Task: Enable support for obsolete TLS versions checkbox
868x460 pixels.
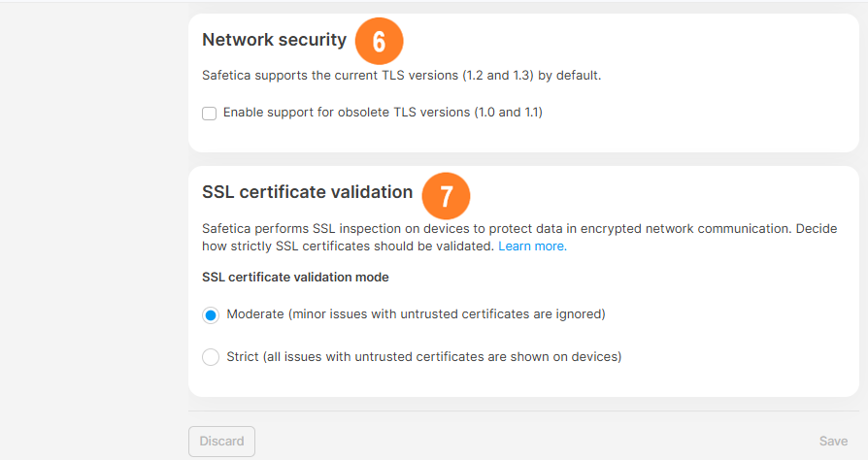Action: point(210,113)
